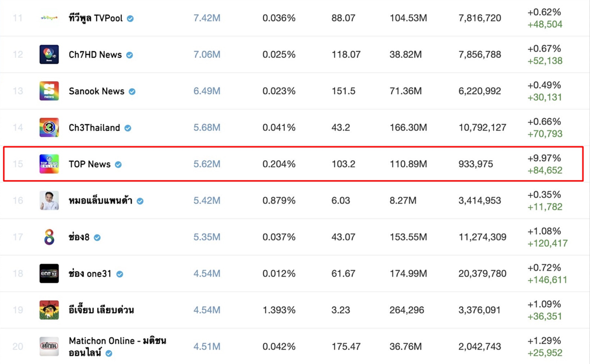The width and height of the screenshot is (590, 364).
Task: Open the Matichon Online logo
Action: coord(49,346)
